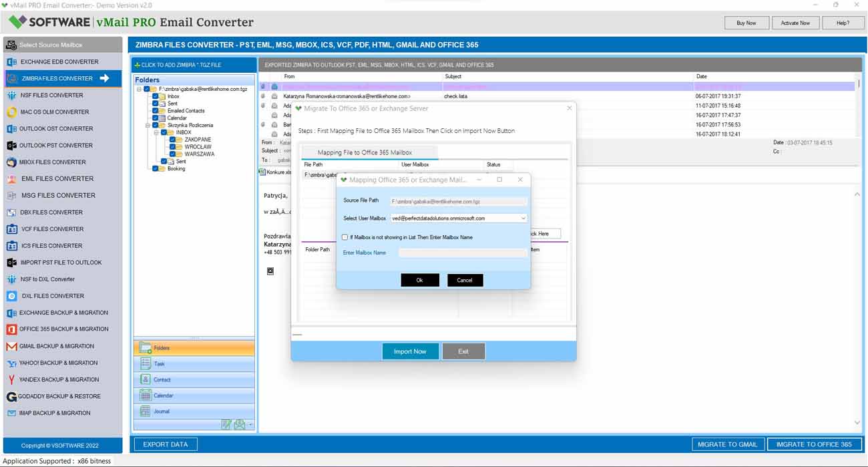Click the NSF to DXL Converter icon

(11, 279)
